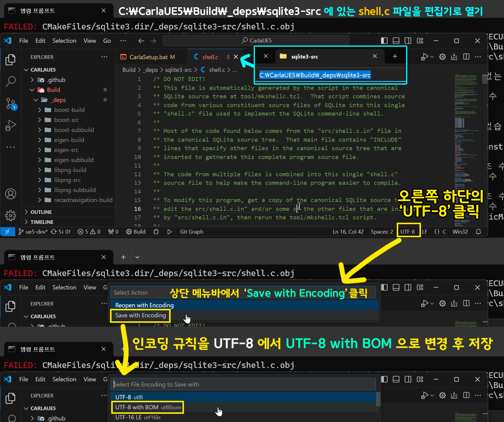Open run dropdown arrow in top editor toolbar
Image resolution: width=504 pixels, height=422 pixels.
tap(432, 57)
